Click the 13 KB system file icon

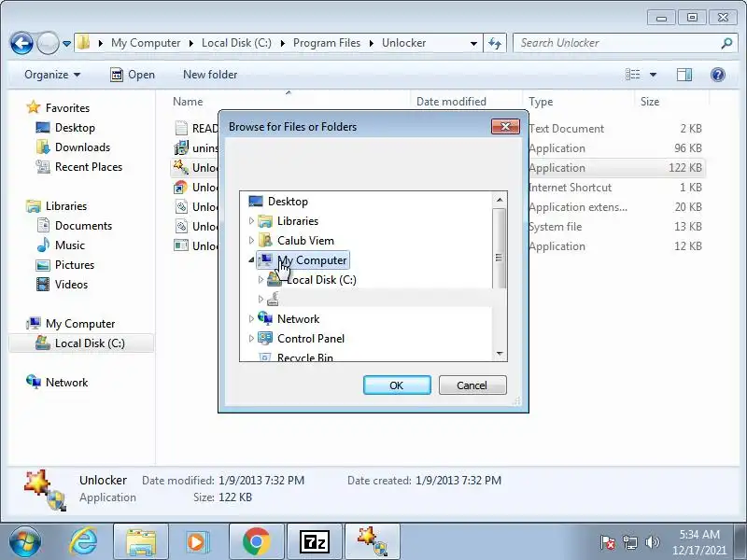pyautogui.click(x=181, y=226)
